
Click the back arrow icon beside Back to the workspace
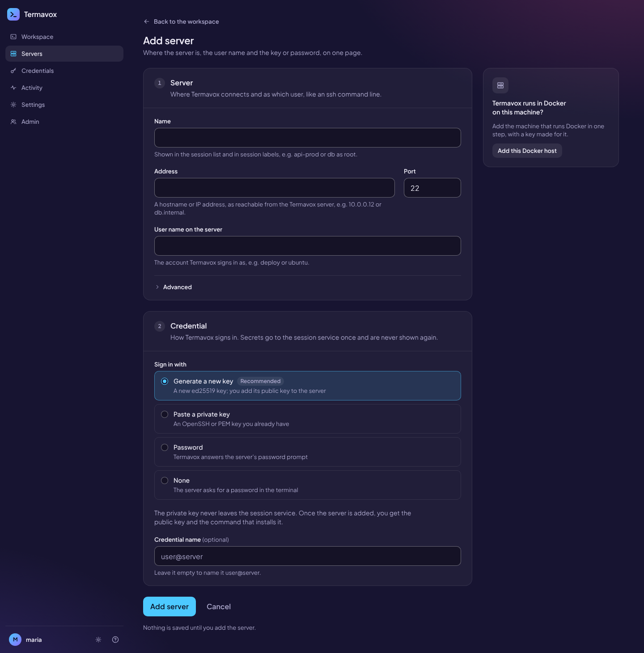click(146, 21)
